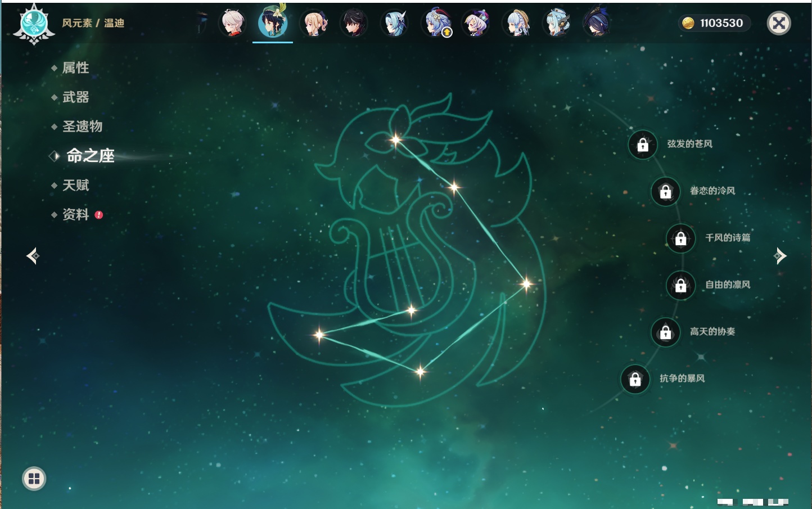Select Eula's portrait in the character bar

395,23
